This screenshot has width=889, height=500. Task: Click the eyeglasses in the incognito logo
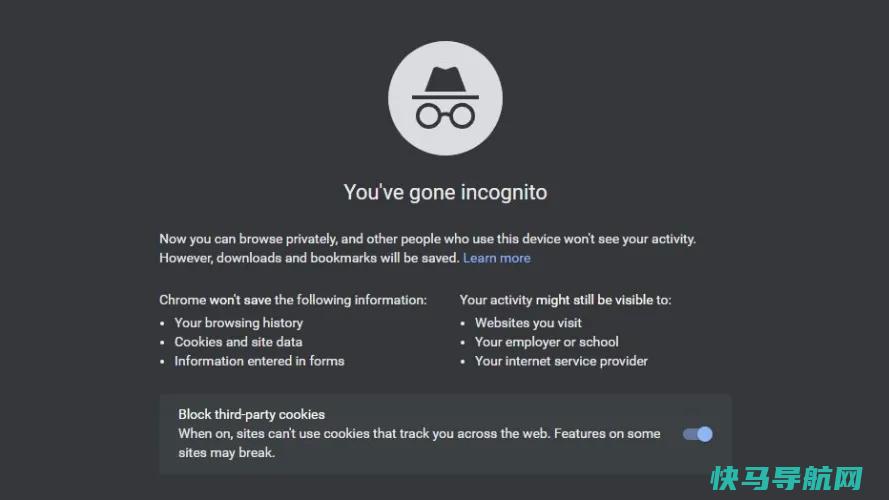pyautogui.click(x=445, y=116)
